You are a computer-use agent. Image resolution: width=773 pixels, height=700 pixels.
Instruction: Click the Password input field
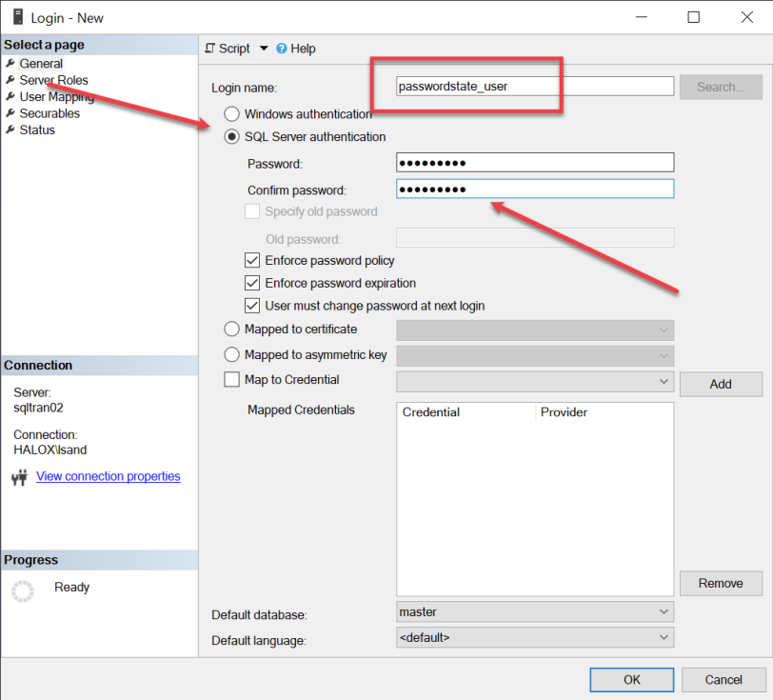(x=535, y=162)
